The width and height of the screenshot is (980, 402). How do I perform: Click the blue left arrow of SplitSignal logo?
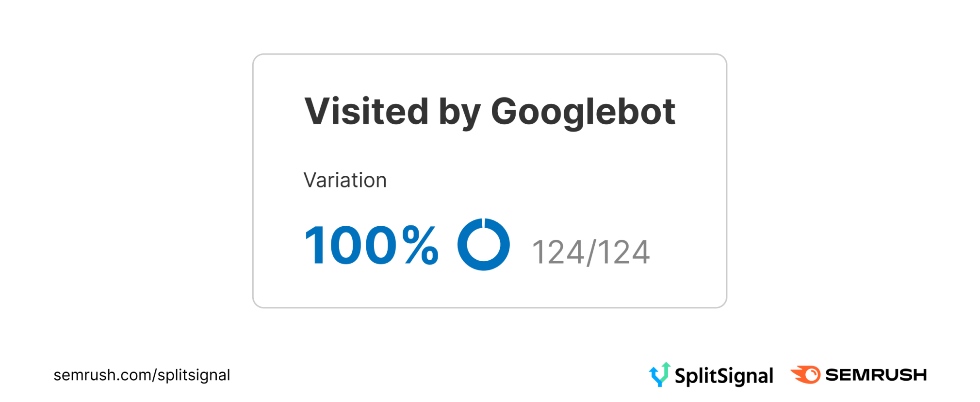click(653, 374)
